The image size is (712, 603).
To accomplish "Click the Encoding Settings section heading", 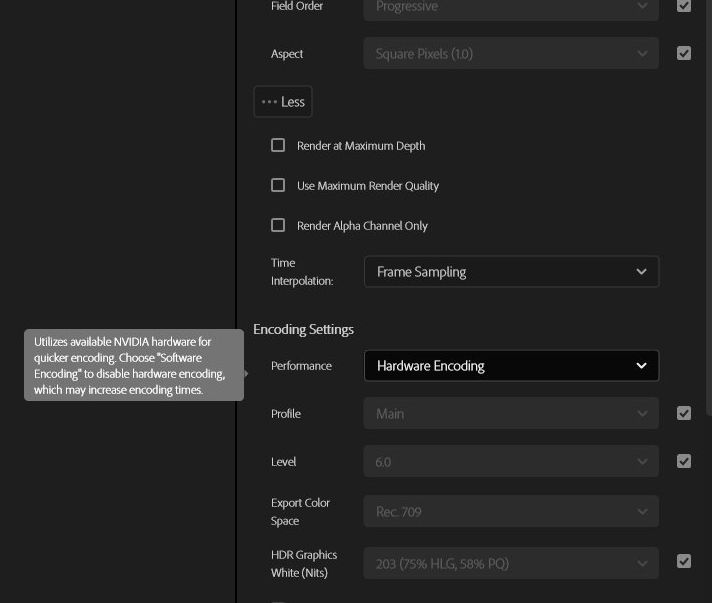I will (303, 329).
